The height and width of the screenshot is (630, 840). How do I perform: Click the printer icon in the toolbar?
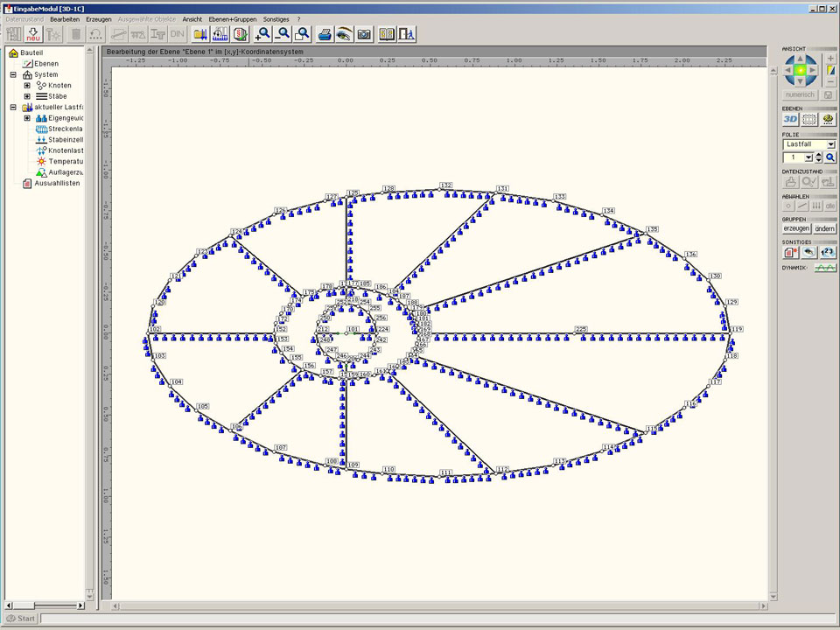pyautogui.click(x=324, y=34)
